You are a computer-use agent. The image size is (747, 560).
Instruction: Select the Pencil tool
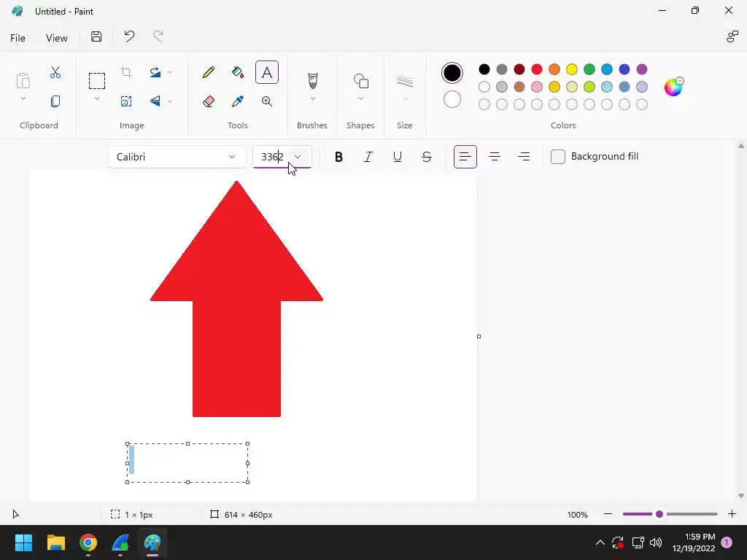208,72
